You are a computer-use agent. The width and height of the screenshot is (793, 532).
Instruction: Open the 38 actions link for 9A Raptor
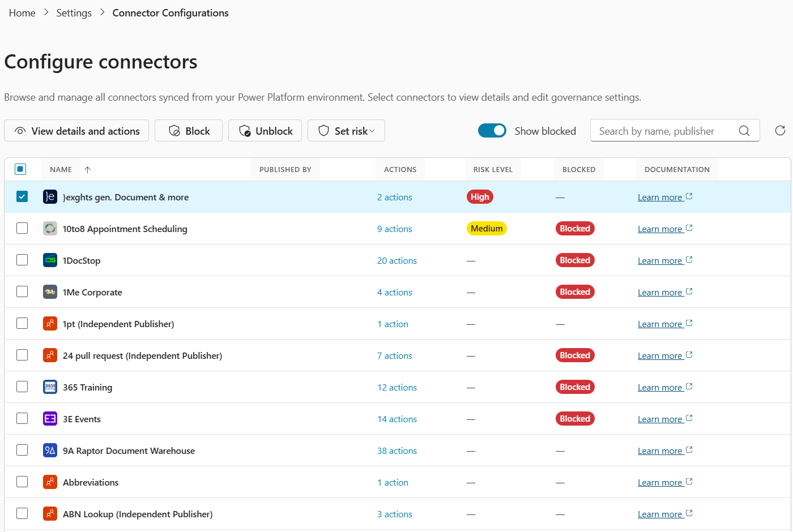click(397, 451)
